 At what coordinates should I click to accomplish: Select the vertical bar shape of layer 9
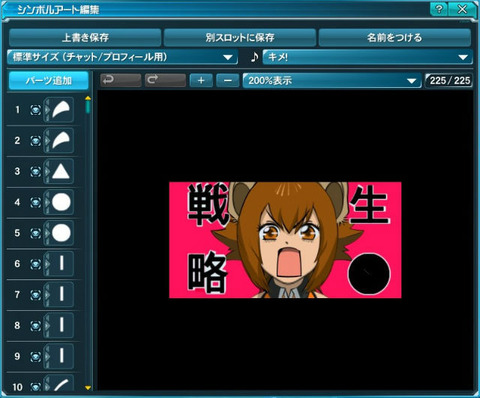point(61,356)
